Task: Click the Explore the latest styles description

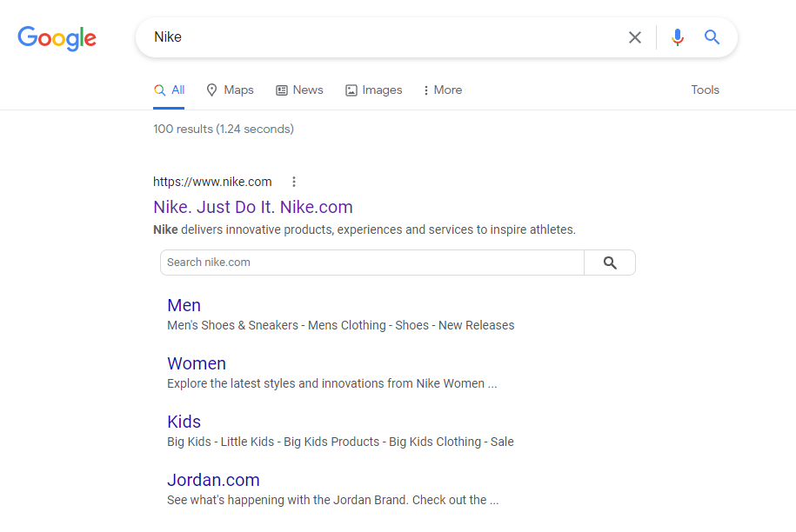Action: pos(332,383)
